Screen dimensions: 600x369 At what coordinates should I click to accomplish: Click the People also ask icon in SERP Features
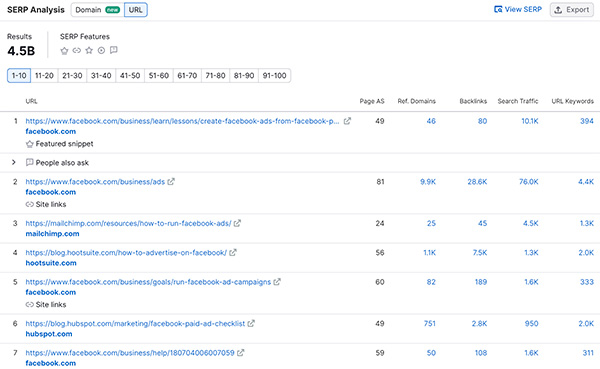[114, 50]
